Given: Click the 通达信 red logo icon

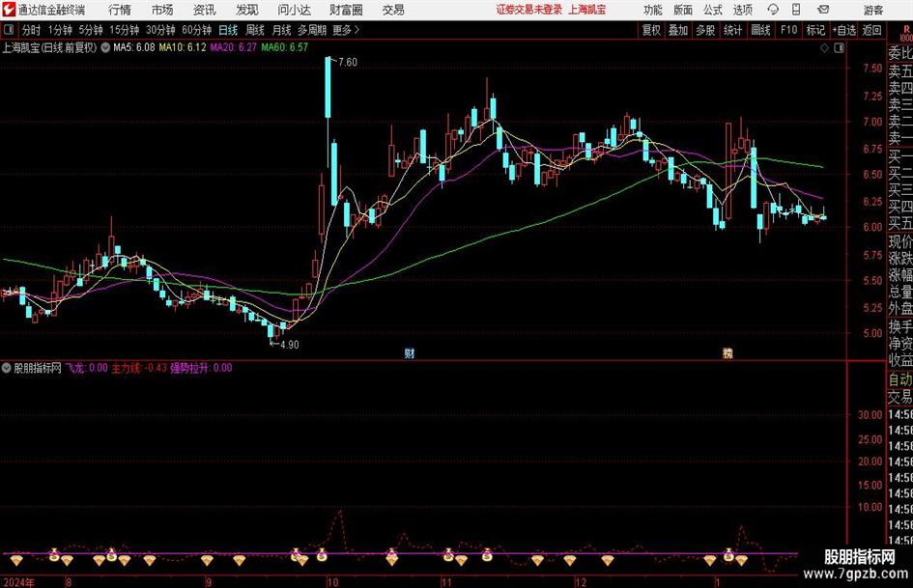Looking at the screenshot, I should click(x=9, y=10).
